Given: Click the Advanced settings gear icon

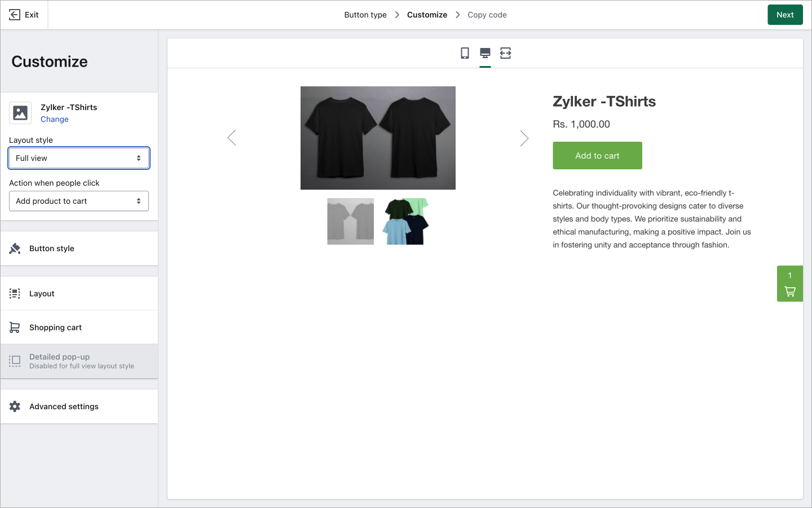Looking at the screenshot, I should pyautogui.click(x=15, y=406).
